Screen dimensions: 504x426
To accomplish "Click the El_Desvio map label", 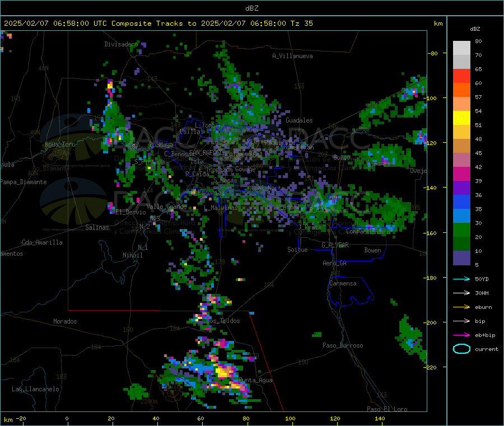I will click(130, 212).
